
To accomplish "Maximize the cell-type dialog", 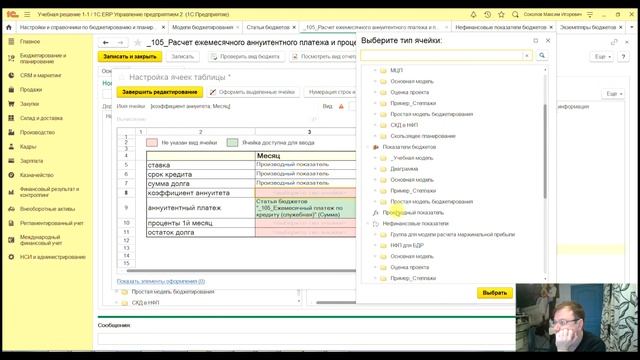I will coord(536,41).
